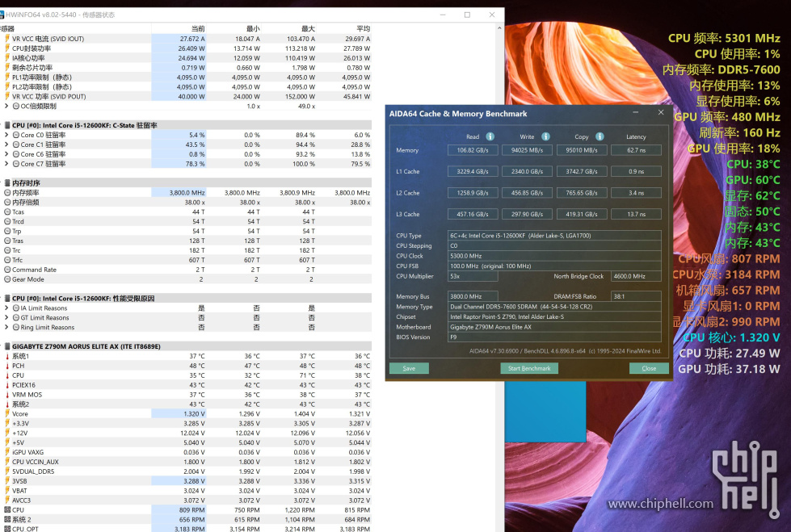
Task: Click the Trp timing icon
Action: (7, 231)
